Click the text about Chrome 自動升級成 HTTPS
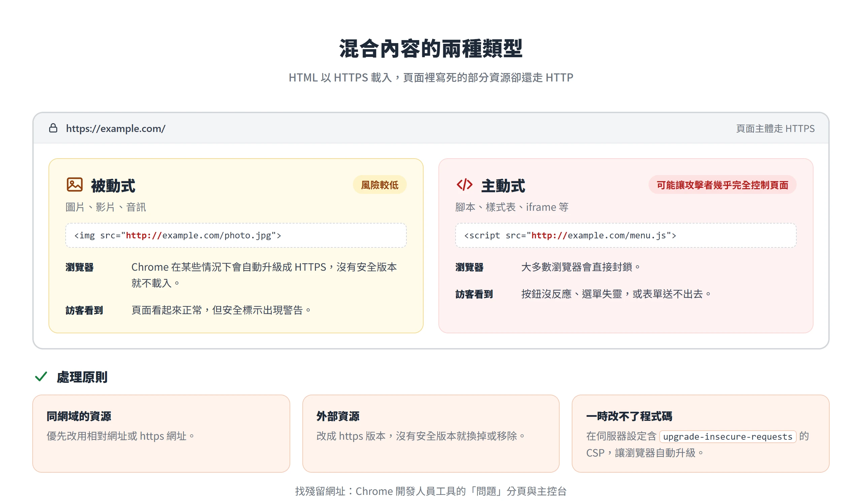Screen dimensions: 862x504 [x=264, y=275]
